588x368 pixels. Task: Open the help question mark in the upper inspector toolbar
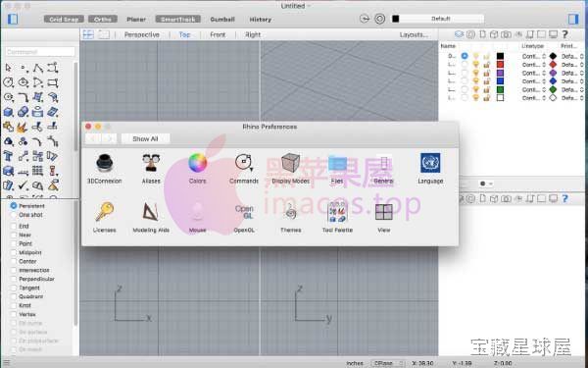point(564,34)
